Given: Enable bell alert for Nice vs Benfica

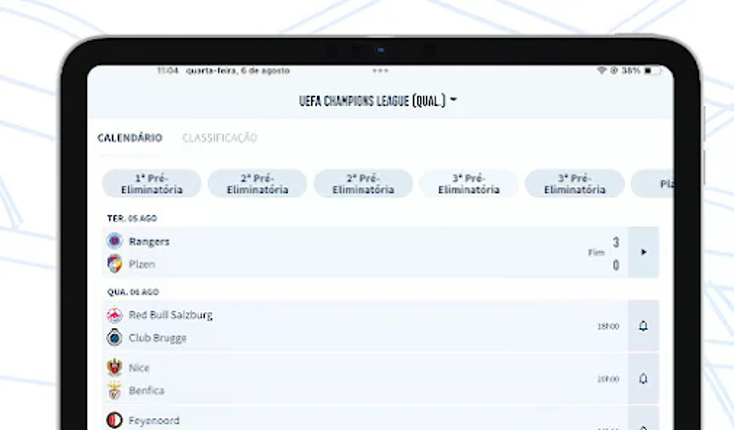Looking at the screenshot, I should [643, 379].
